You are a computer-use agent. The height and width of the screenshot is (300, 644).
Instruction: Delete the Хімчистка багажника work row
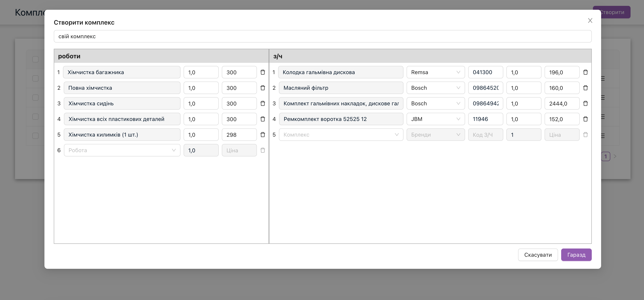coord(263,72)
